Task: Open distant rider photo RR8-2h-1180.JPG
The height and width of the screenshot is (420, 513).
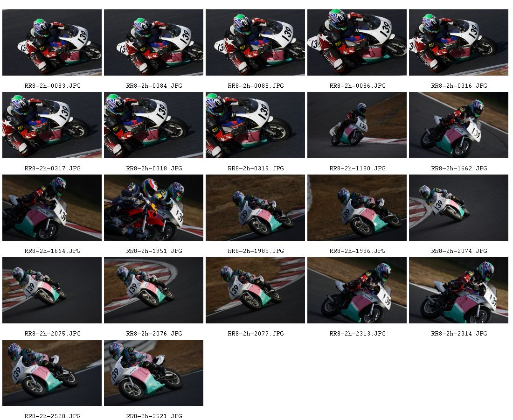Action: [x=357, y=125]
